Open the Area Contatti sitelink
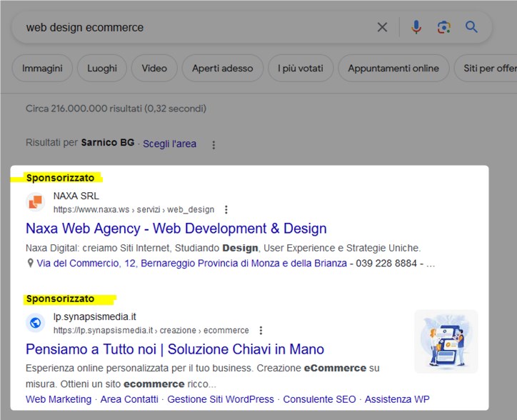 click(129, 399)
